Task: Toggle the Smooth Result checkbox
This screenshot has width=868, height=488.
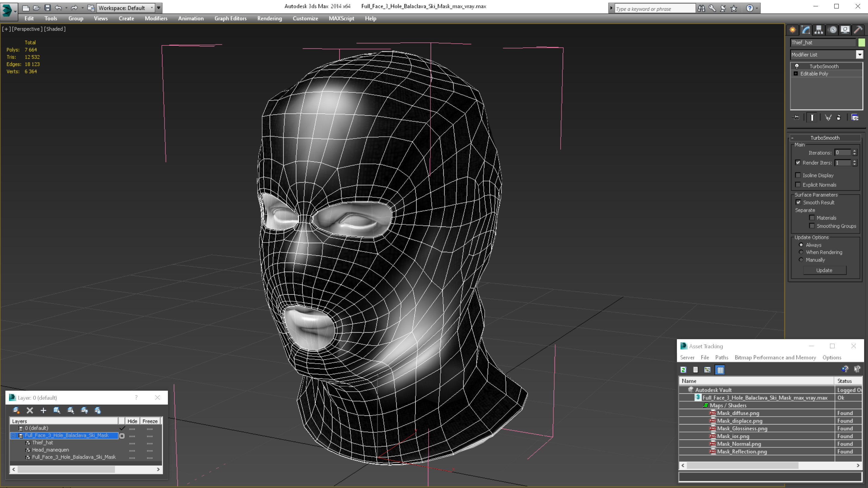Action: pyautogui.click(x=798, y=202)
